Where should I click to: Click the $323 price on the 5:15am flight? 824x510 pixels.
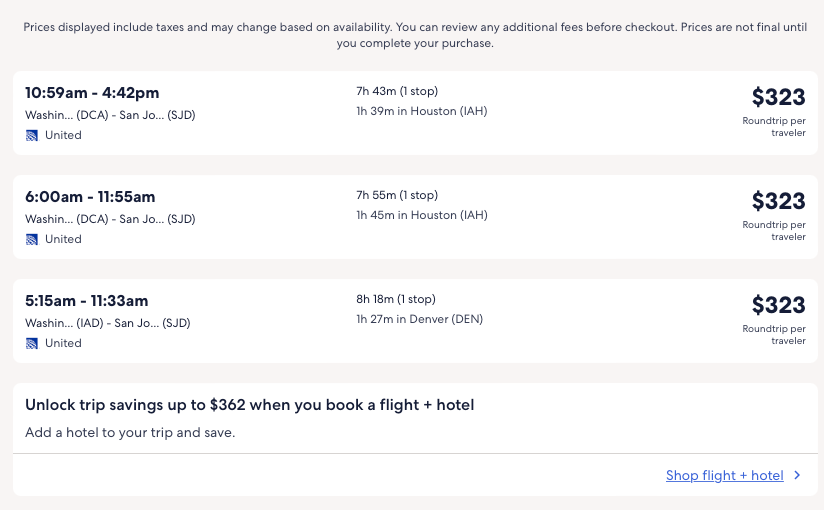pyautogui.click(x=778, y=305)
